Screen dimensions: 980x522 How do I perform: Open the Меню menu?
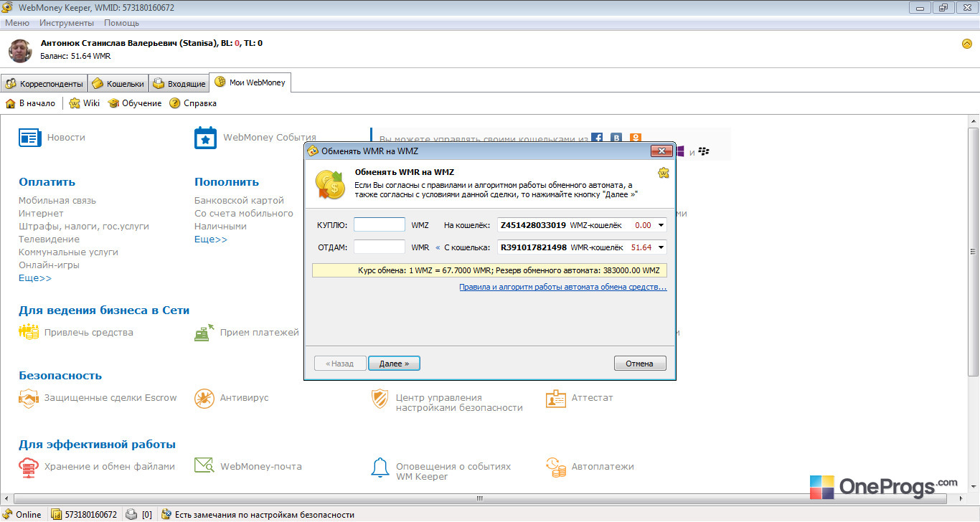coord(17,23)
